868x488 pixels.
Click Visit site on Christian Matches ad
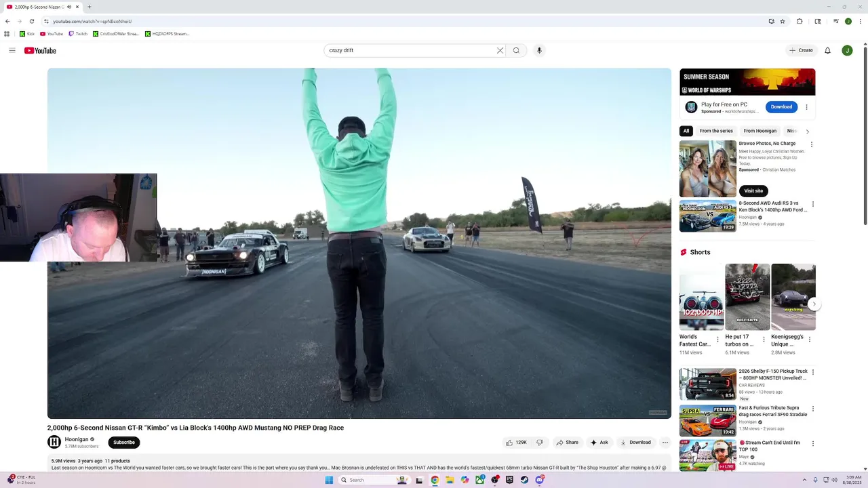[753, 190]
